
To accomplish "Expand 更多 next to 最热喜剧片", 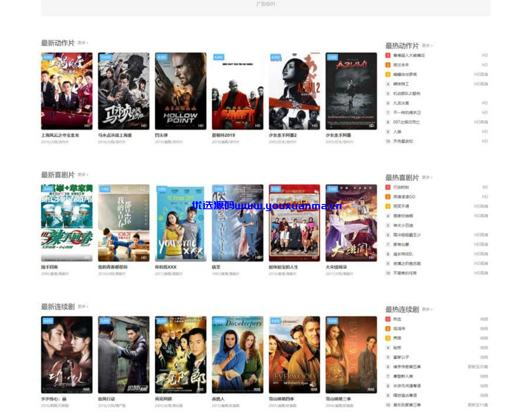I will 427,177.
